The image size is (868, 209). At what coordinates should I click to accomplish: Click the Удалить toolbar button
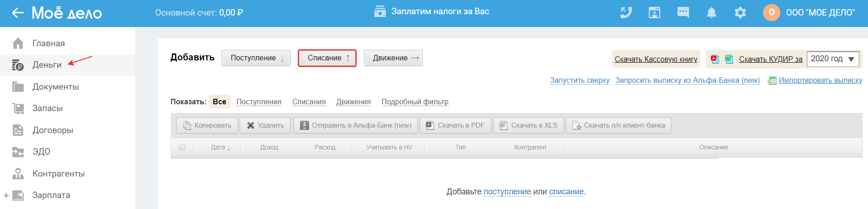265,125
